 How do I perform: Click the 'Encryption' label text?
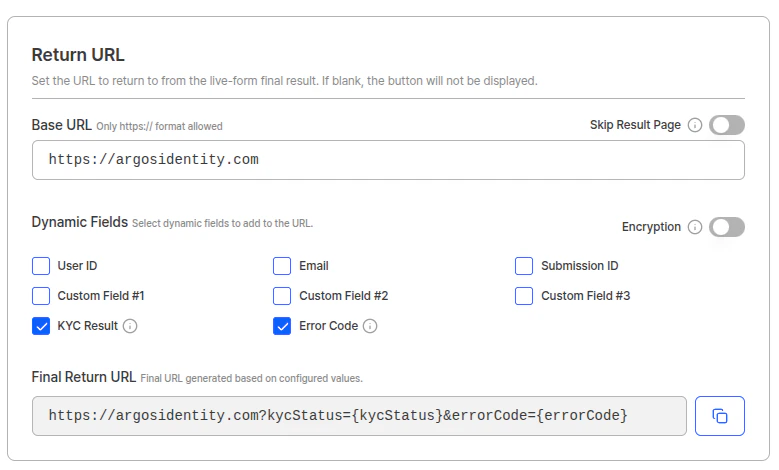tap(651, 227)
